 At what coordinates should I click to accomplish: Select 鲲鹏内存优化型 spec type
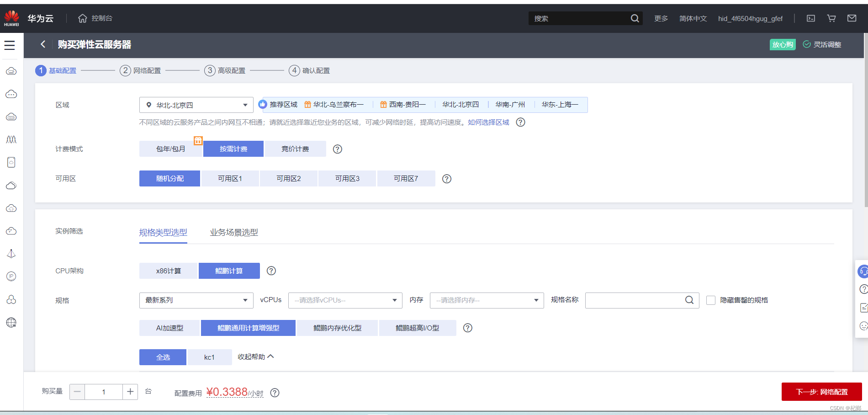click(337, 328)
